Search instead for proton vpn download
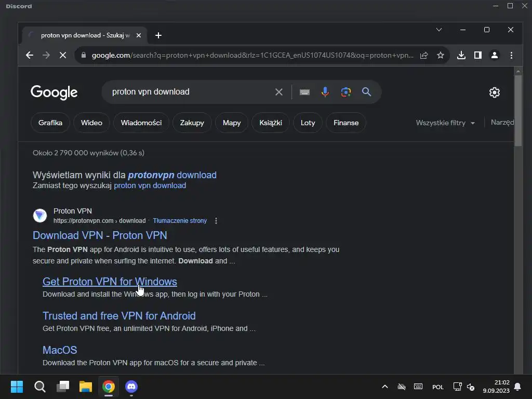Image resolution: width=532 pixels, height=399 pixels. [150, 185]
